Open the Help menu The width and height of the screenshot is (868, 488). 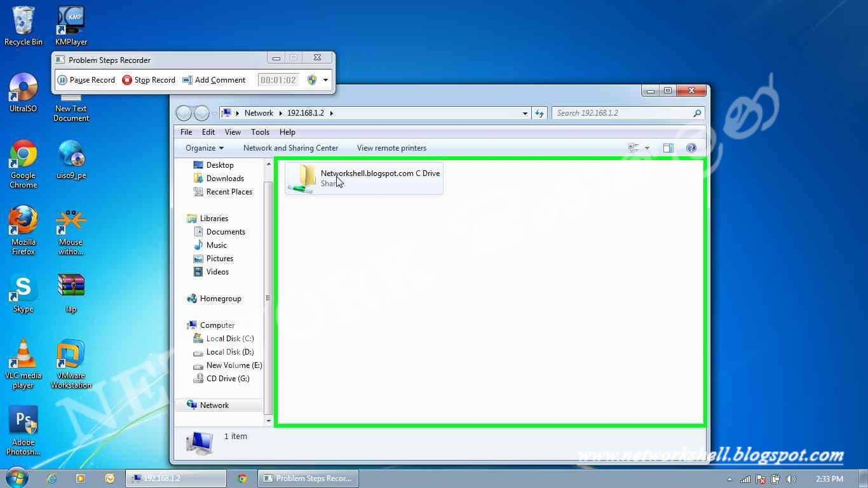(x=287, y=132)
